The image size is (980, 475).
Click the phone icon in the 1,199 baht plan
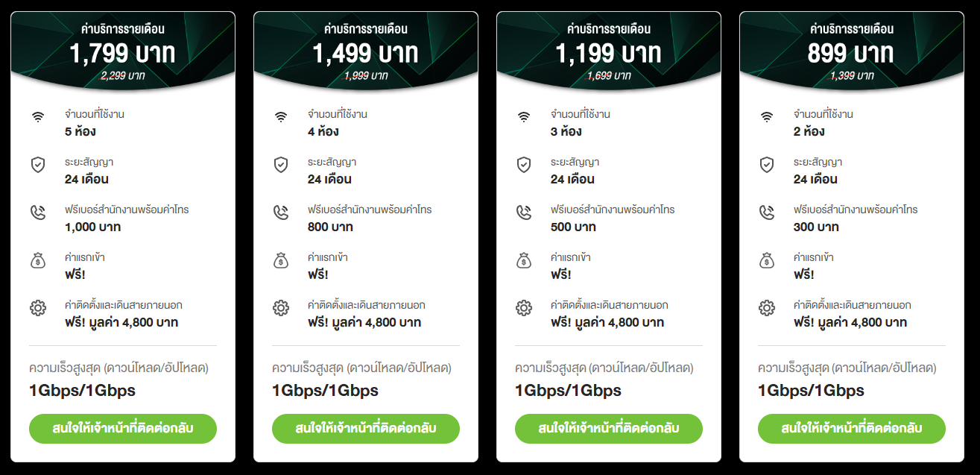click(524, 213)
